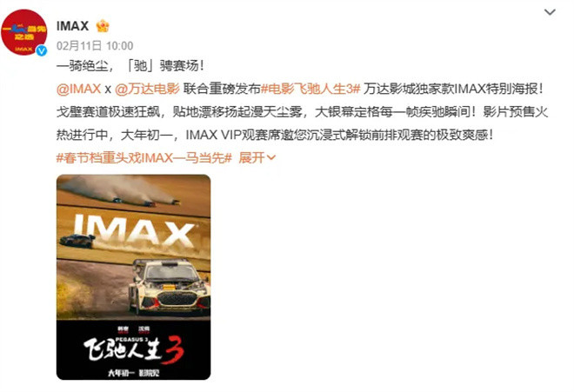Screen dimensions: 574x392
Task: Click the distant drifting cars in poster
Action: coord(146,202)
